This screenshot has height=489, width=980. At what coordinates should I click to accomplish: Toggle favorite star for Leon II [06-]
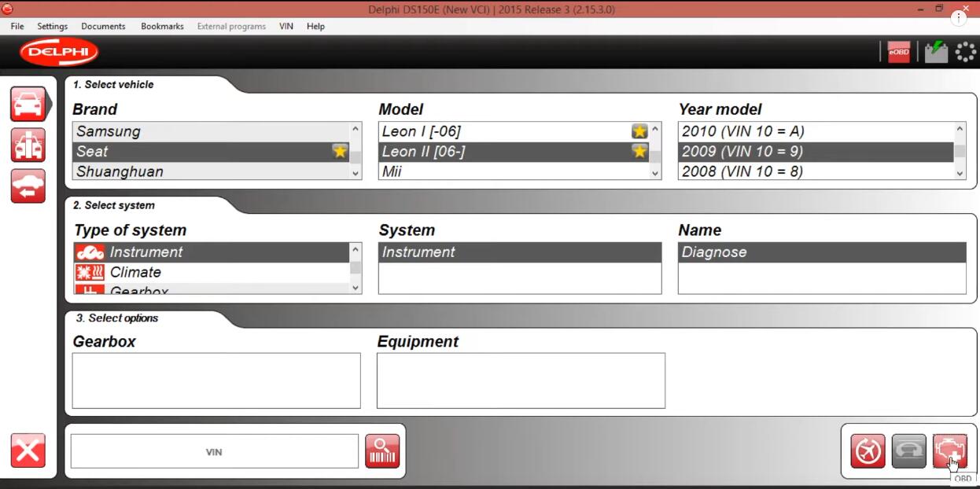[x=639, y=151]
